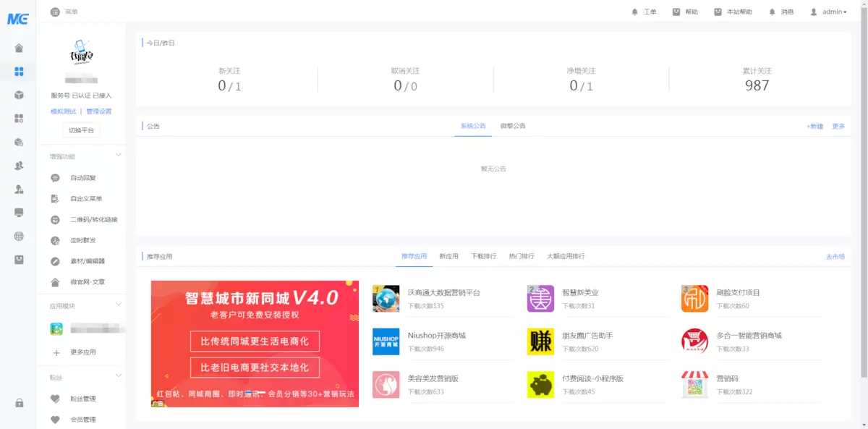The image size is (868, 429).
Task: Collapse the 应用模块 section
Action: pos(117,304)
